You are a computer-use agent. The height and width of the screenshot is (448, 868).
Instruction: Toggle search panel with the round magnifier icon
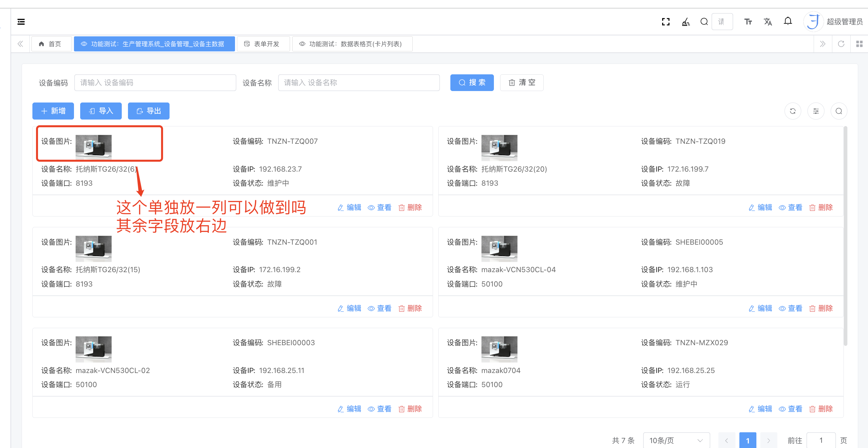839,111
